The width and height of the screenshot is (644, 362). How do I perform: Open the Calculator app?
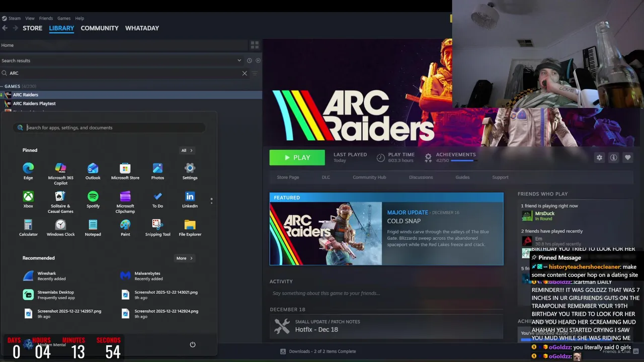click(x=28, y=227)
